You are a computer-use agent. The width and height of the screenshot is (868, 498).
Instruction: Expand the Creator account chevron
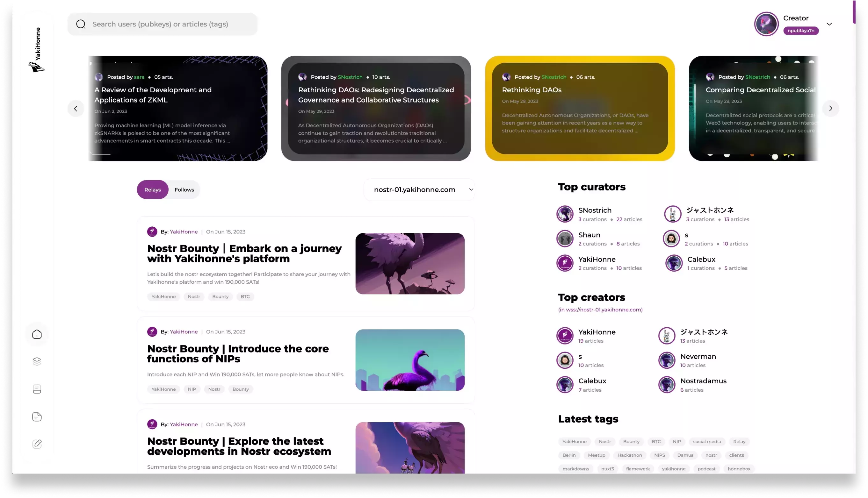(x=829, y=24)
